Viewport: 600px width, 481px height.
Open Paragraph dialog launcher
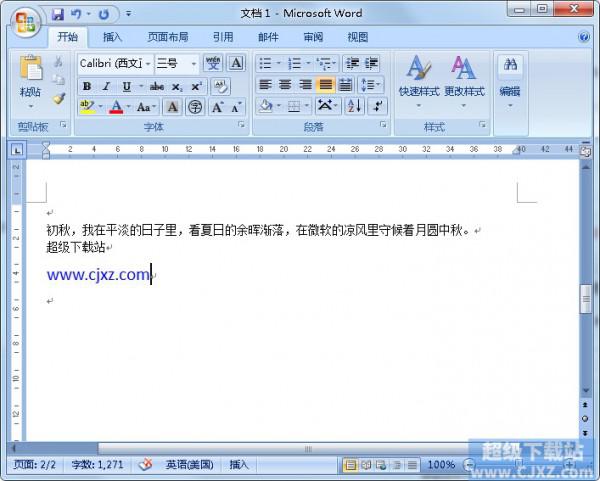click(383, 125)
